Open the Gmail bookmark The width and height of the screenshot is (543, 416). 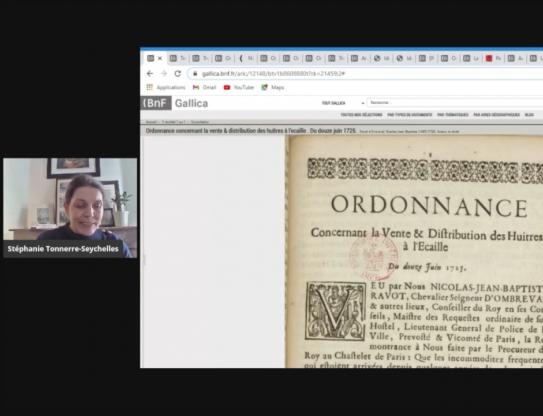[205, 87]
